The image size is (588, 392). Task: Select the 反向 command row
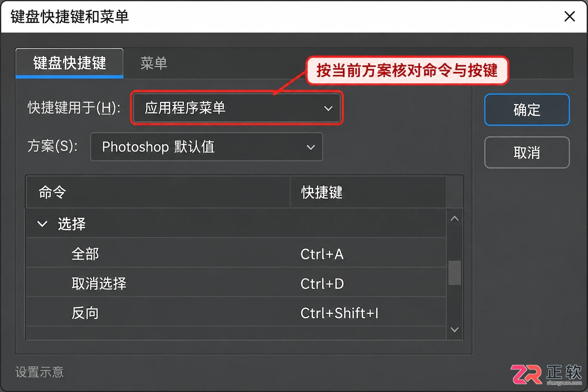(x=236, y=312)
